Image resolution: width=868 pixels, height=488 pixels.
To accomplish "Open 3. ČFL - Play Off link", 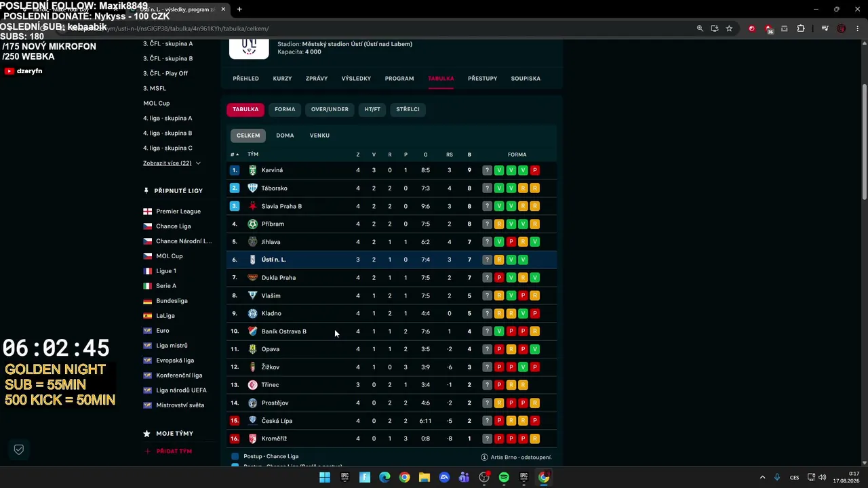I will [x=165, y=73].
